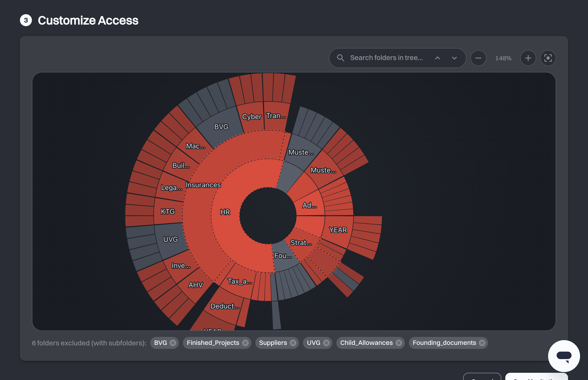
Task: Click the Inve... folder segment
Action: pos(181,266)
